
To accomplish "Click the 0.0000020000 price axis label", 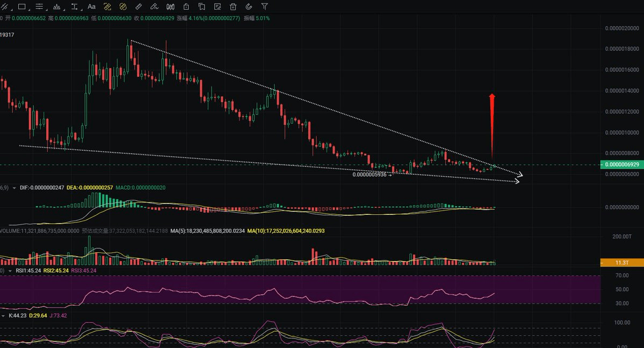I will pyautogui.click(x=622, y=28).
